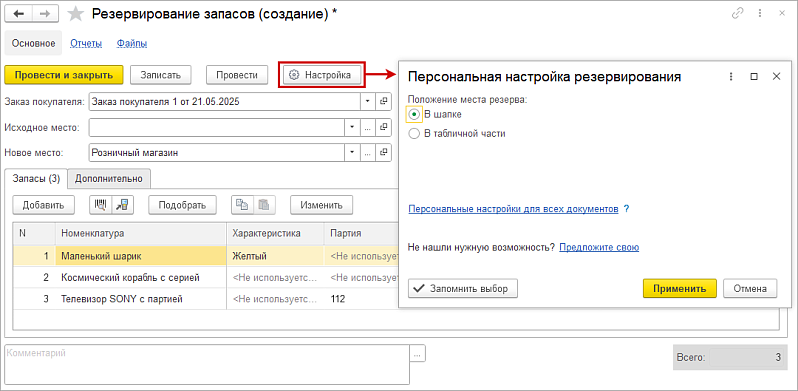Viewport: 798px width, 391px height.
Task: Click the Запомнить выбор button
Action: (463, 288)
